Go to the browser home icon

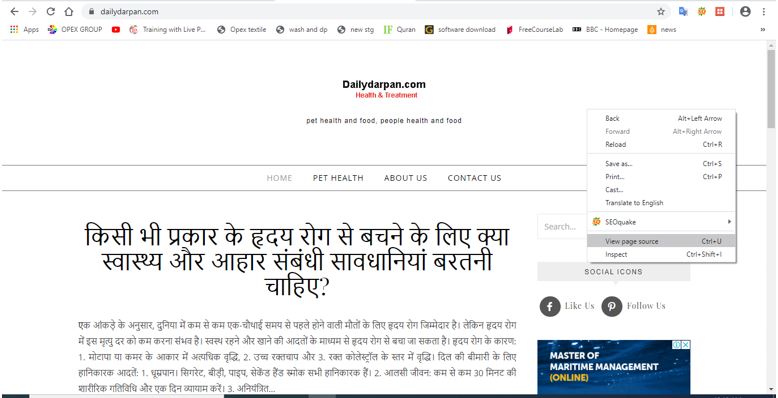[x=69, y=11]
